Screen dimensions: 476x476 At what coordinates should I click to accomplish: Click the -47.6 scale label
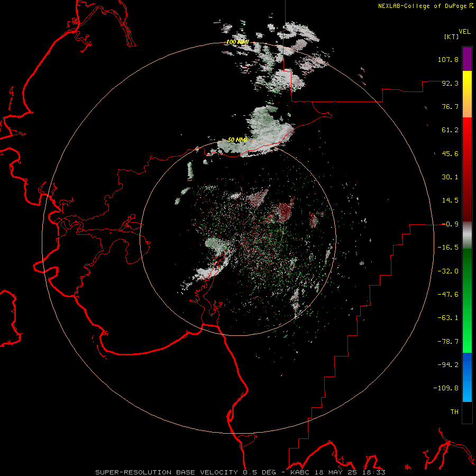pos(448,295)
